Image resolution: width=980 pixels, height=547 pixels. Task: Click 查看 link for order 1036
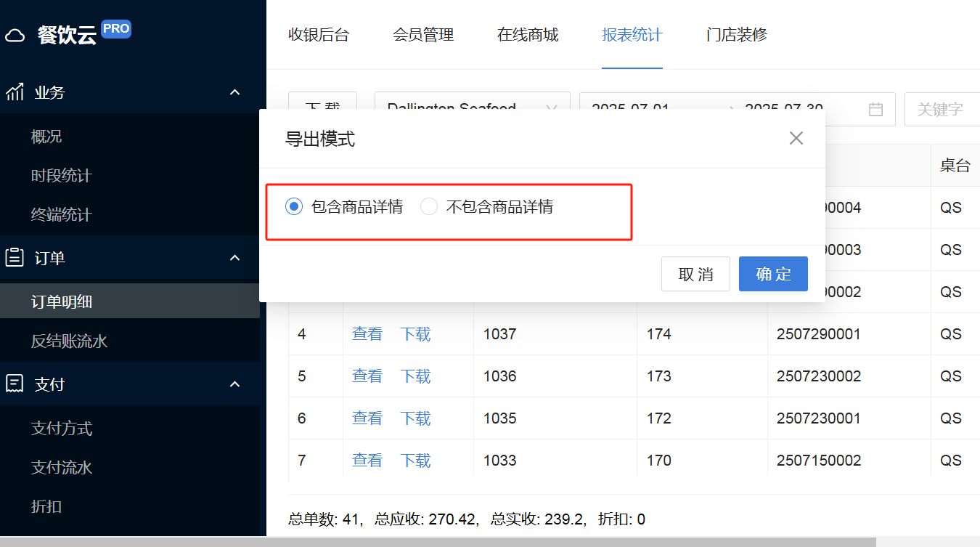[367, 376]
